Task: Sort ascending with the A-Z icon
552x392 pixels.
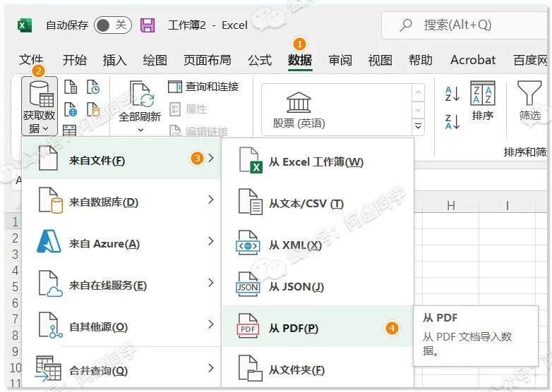Action: point(452,94)
